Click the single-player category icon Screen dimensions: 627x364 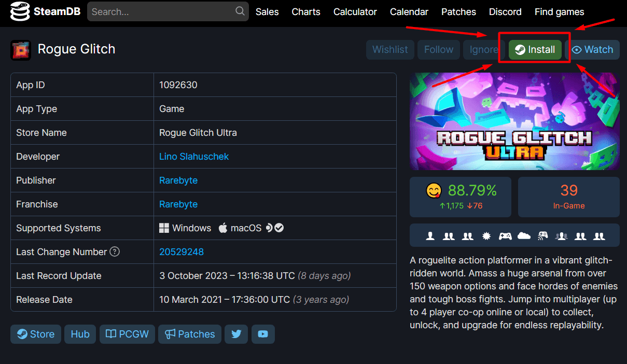point(430,236)
